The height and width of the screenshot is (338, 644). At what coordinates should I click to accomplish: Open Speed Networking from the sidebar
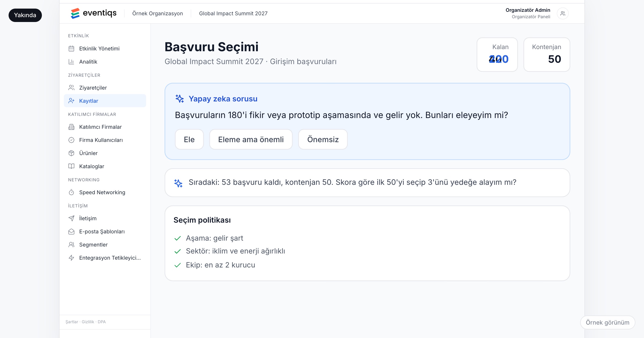click(105, 192)
